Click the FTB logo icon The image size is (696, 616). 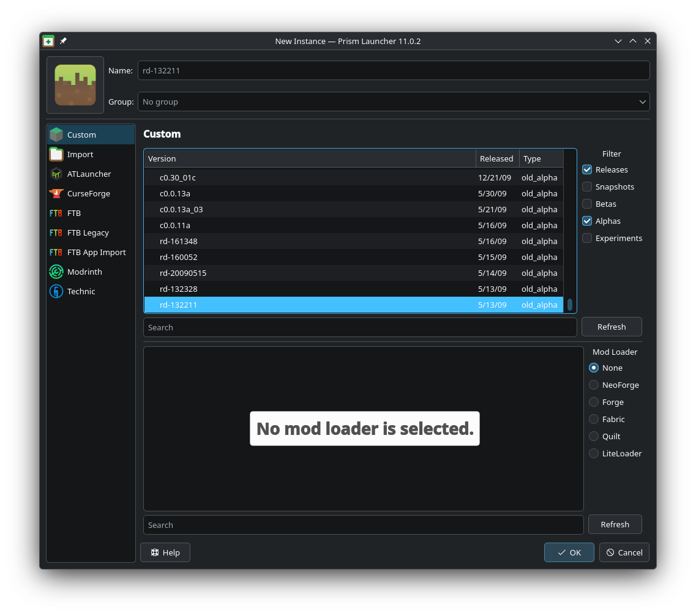click(x=56, y=213)
